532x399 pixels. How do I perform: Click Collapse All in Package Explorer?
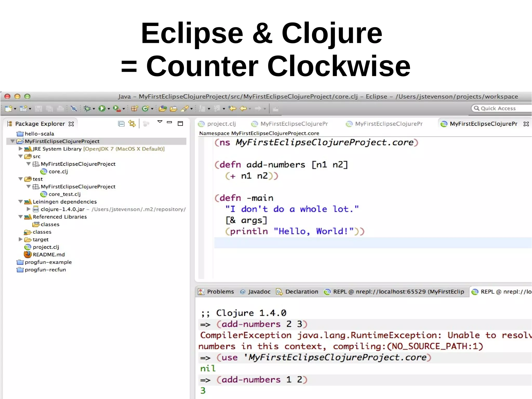tap(121, 124)
